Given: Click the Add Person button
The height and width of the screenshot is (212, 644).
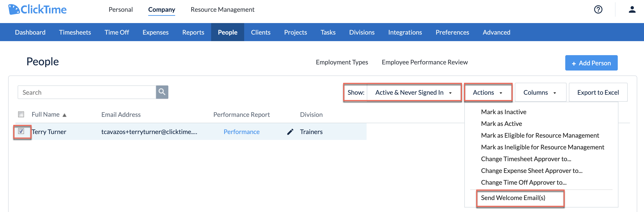Looking at the screenshot, I should pyautogui.click(x=591, y=63).
